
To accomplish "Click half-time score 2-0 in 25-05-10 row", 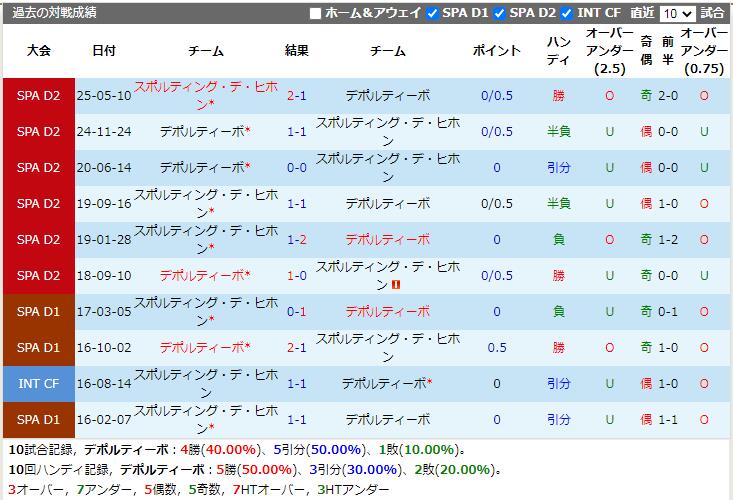I will coord(668,96).
